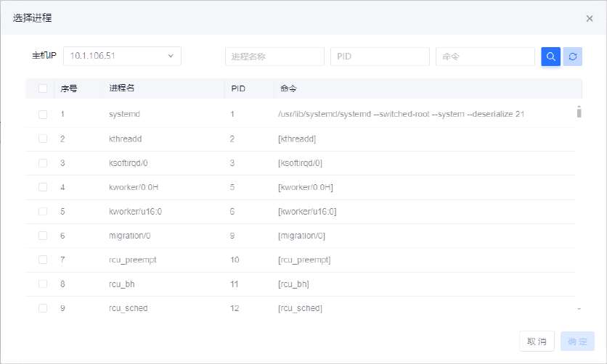The width and height of the screenshot is (607, 364).
Task: Close the 选择进程 dialog
Action: tap(590, 19)
